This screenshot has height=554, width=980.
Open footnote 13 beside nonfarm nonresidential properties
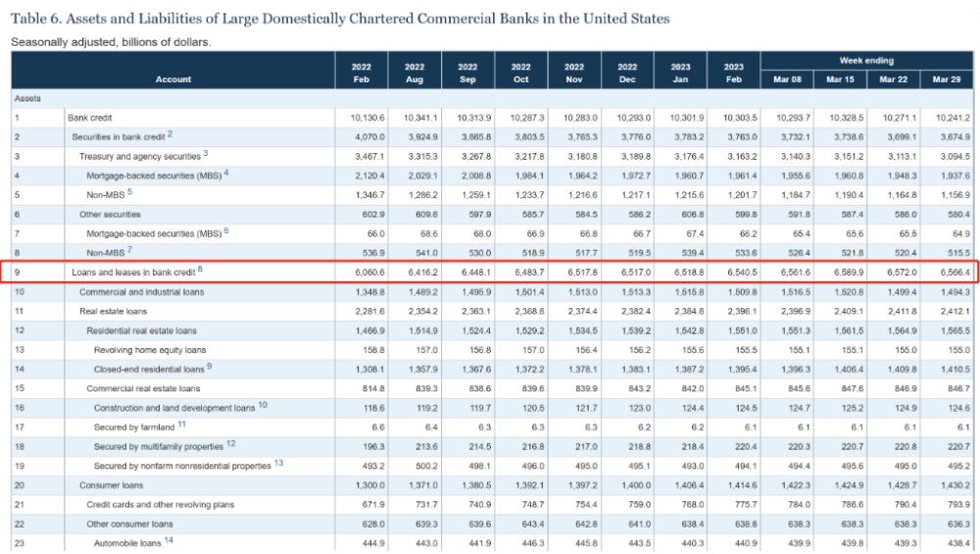click(x=278, y=463)
